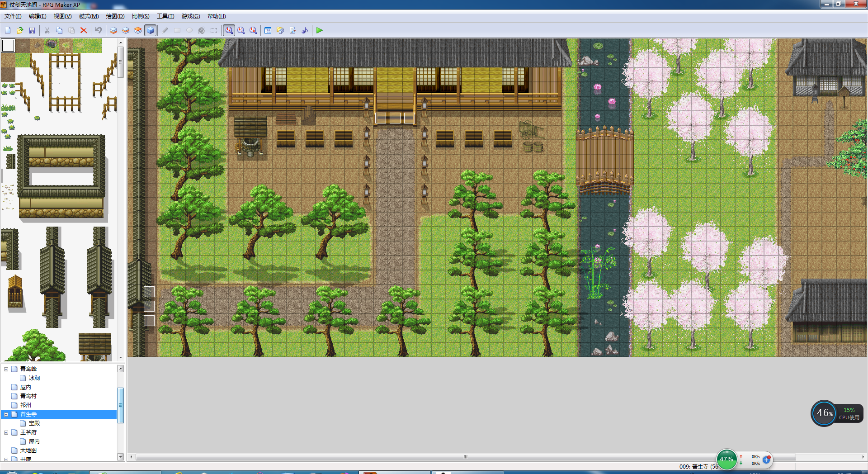Image resolution: width=868 pixels, height=474 pixels.
Task: Open the 帮助(H) menu
Action: (217, 16)
